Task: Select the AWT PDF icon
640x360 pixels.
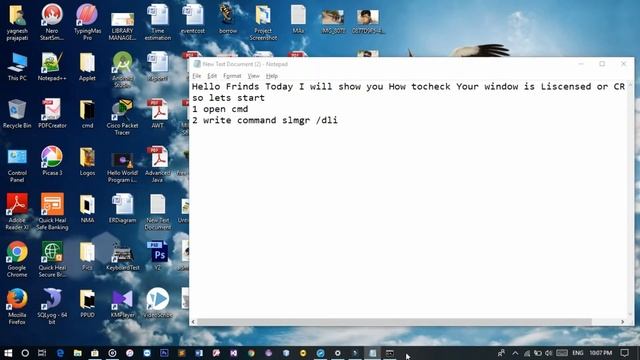Action: tap(158, 114)
